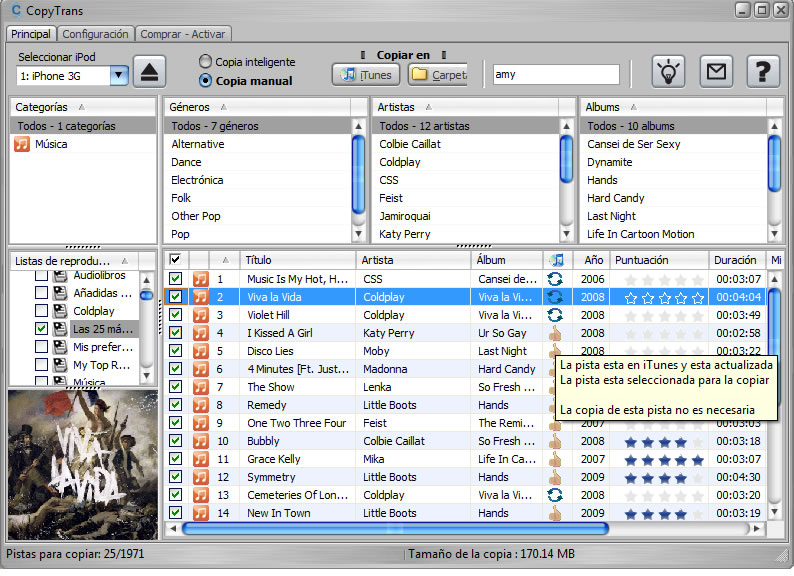Click the music note icon of Grace Kelly
This screenshot has width=794, height=576.
[201, 459]
